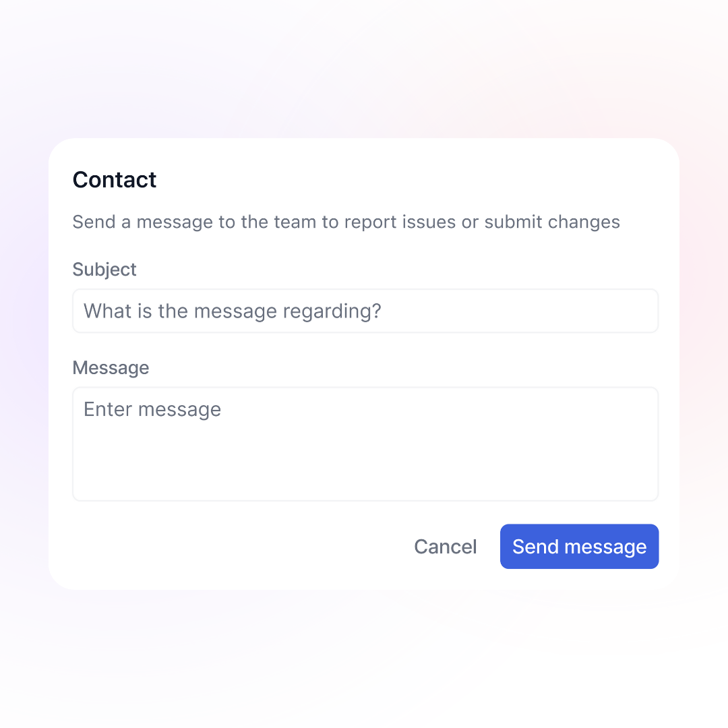
Task: Click the gray Cancel text link
Action: tap(446, 547)
